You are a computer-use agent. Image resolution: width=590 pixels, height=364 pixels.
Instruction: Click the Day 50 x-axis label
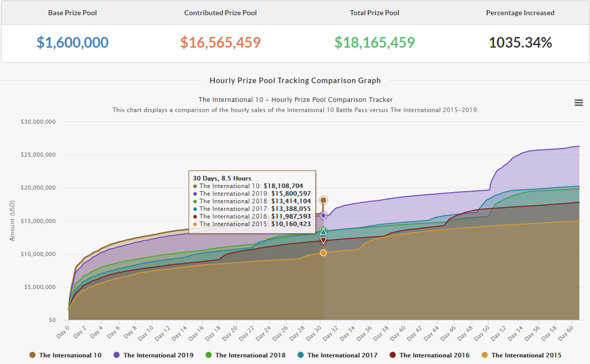pos(481,333)
